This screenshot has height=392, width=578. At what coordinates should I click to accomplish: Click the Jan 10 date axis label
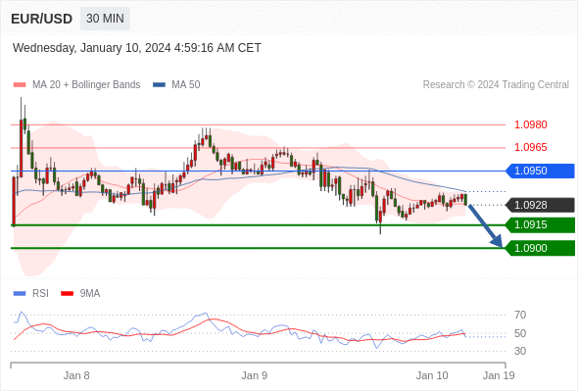[432, 375]
